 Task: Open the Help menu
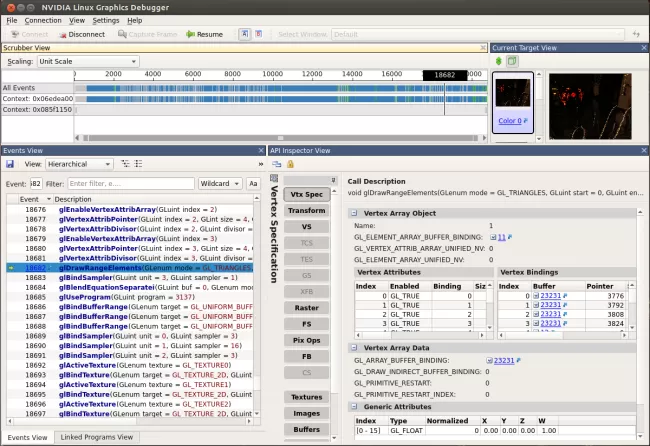click(134, 20)
